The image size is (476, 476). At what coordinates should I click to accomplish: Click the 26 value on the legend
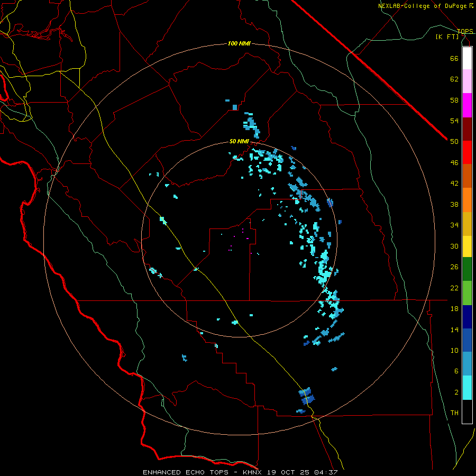coord(454,267)
